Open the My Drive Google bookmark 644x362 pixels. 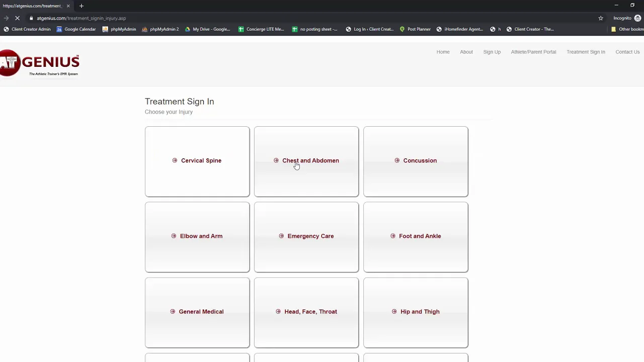(x=207, y=29)
